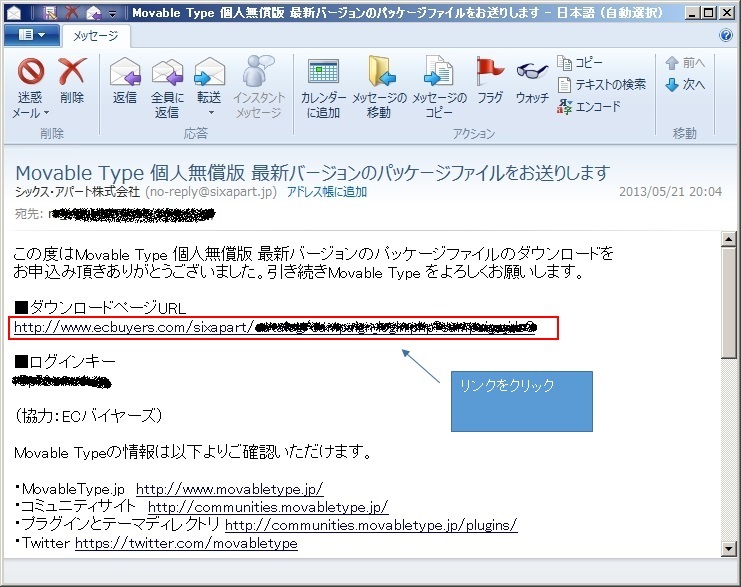The height and width of the screenshot is (587, 741).
Task: Click the message body scroll-up arrow
Action: coord(728,239)
